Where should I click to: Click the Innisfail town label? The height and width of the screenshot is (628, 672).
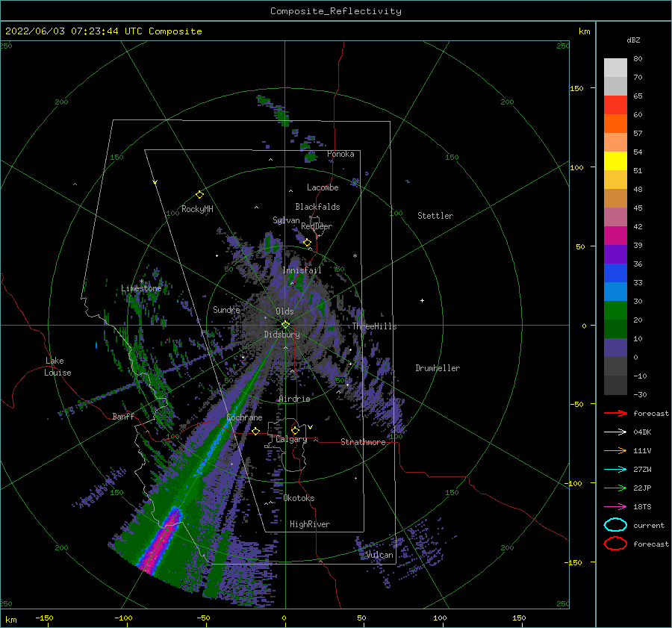pos(302,270)
